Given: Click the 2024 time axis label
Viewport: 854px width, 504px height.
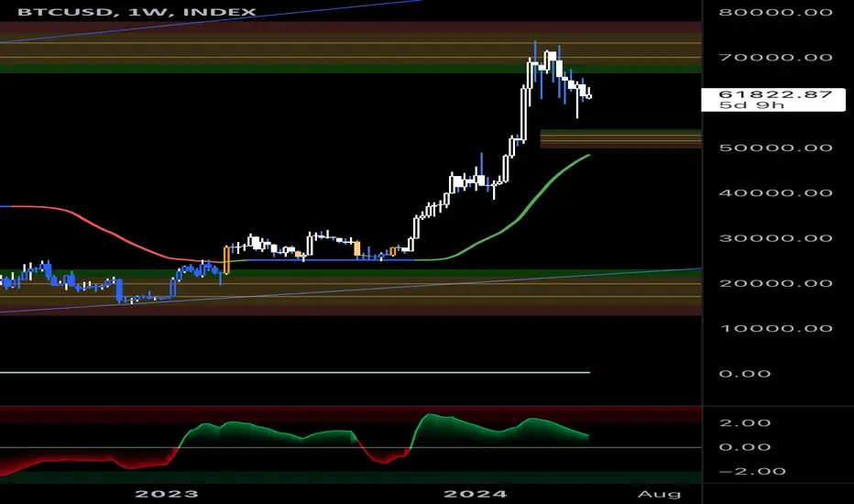Looking at the screenshot, I should coord(476,494).
